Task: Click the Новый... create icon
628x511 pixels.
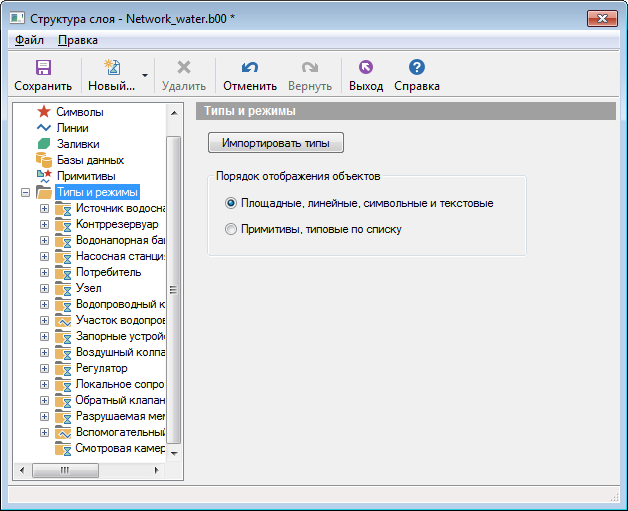Action: [112, 67]
